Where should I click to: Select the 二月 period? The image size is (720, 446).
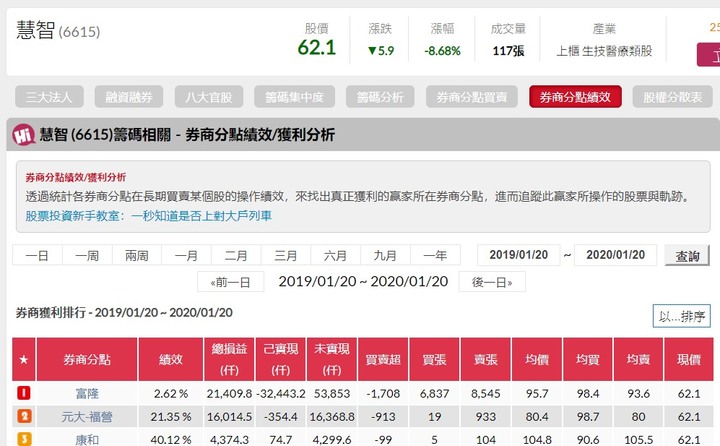236,255
